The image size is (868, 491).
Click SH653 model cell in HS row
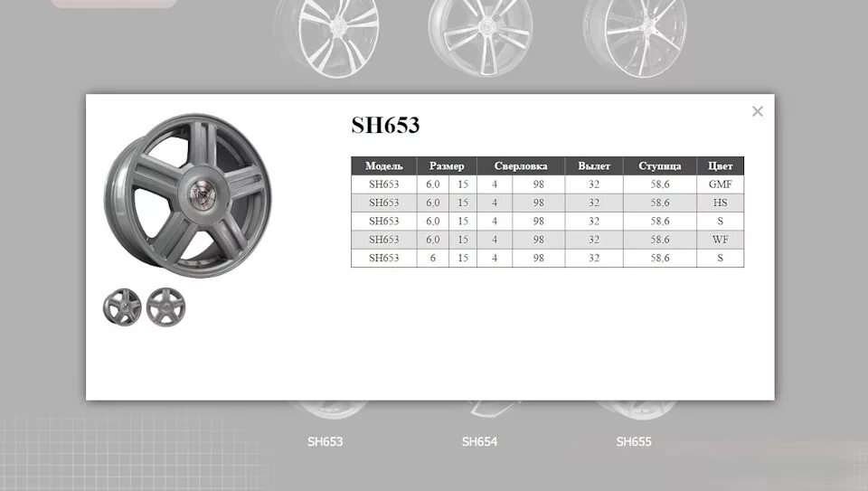(x=383, y=203)
